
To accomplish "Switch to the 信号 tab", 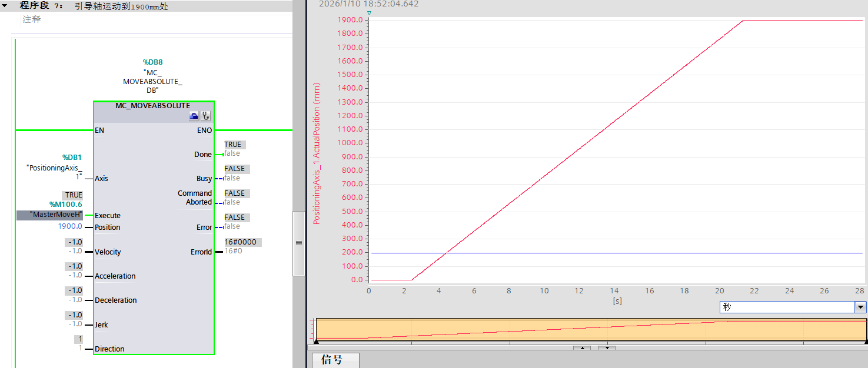I will click(335, 361).
